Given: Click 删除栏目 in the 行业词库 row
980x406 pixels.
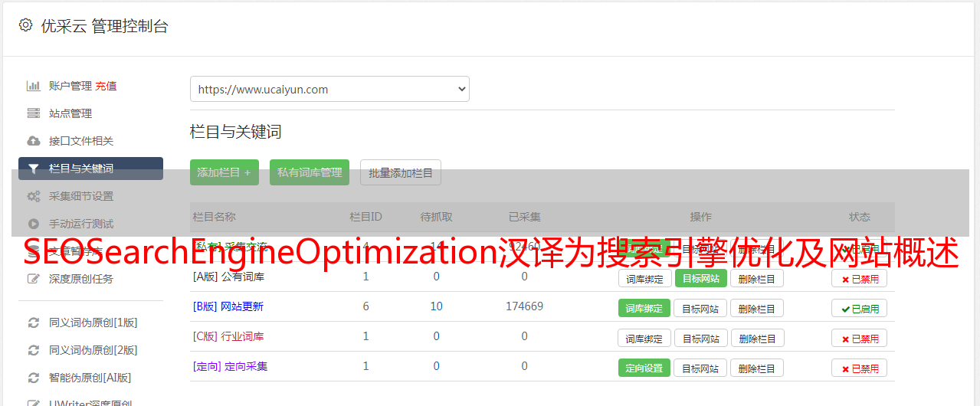Looking at the screenshot, I should point(757,338).
